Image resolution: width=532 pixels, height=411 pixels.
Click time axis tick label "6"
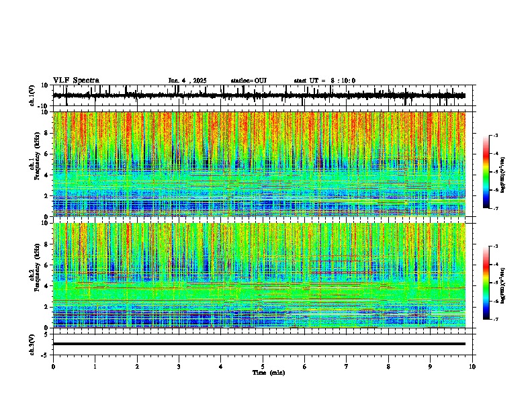pyautogui.click(x=305, y=367)
